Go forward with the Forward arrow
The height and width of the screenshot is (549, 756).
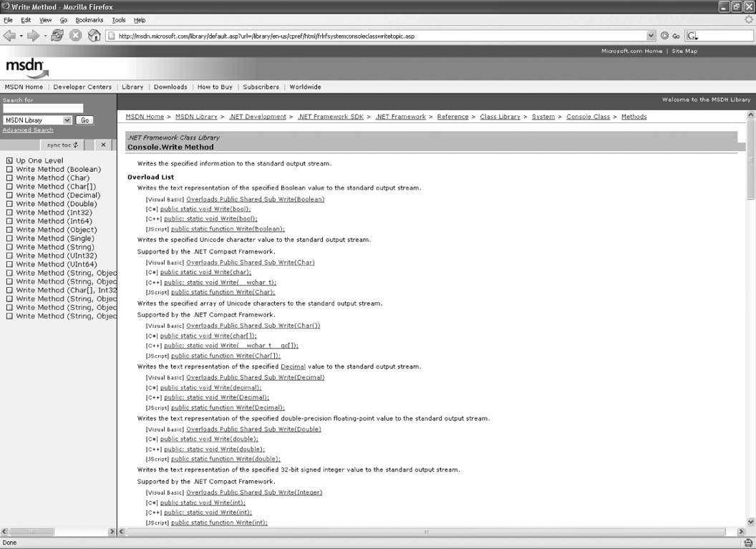point(33,36)
